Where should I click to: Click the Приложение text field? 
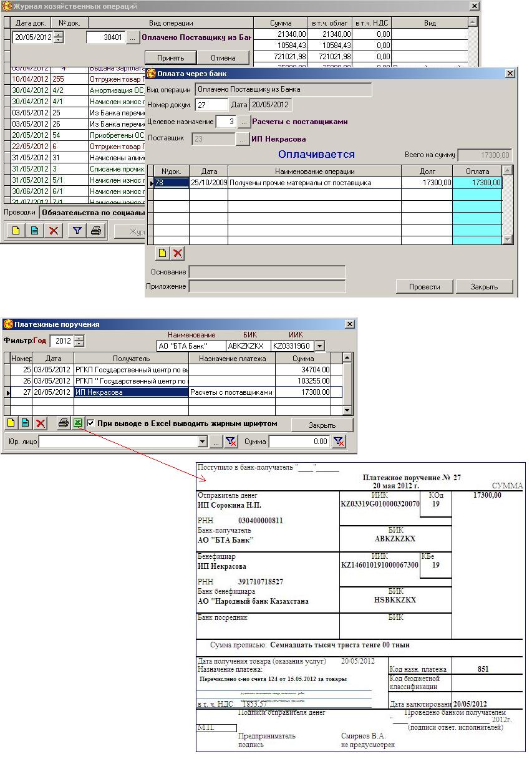point(267,286)
